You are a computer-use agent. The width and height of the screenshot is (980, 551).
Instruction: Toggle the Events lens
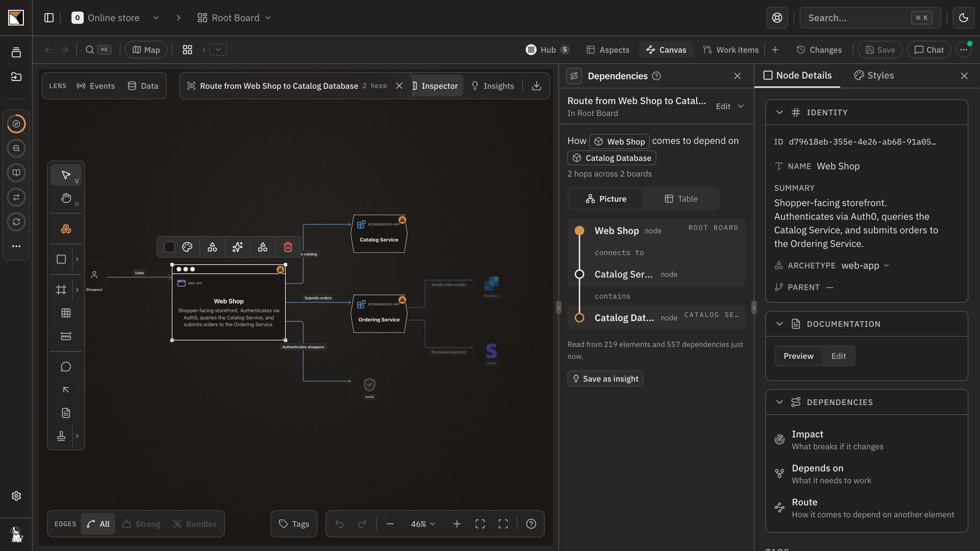click(x=96, y=86)
